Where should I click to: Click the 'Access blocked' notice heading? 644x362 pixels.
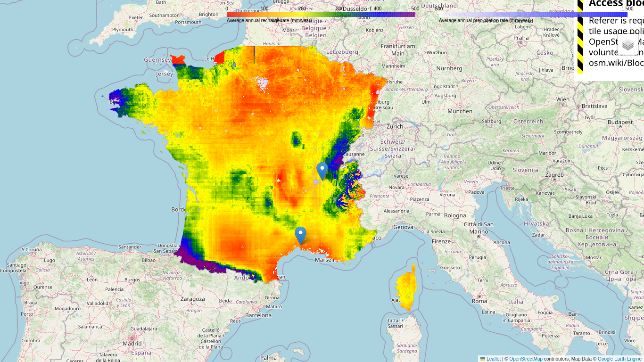tap(616, 4)
